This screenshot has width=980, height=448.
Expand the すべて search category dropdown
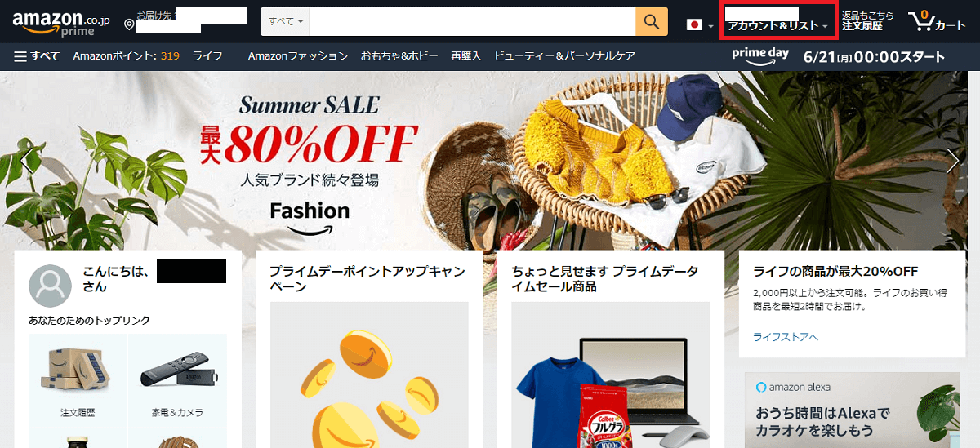pos(285,21)
